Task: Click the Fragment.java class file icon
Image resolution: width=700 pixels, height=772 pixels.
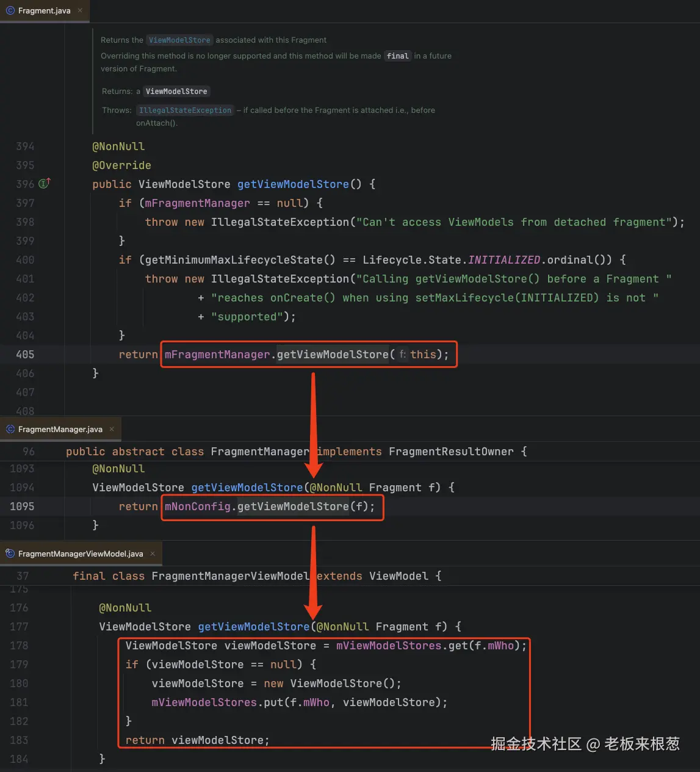Action: coord(10,10)
